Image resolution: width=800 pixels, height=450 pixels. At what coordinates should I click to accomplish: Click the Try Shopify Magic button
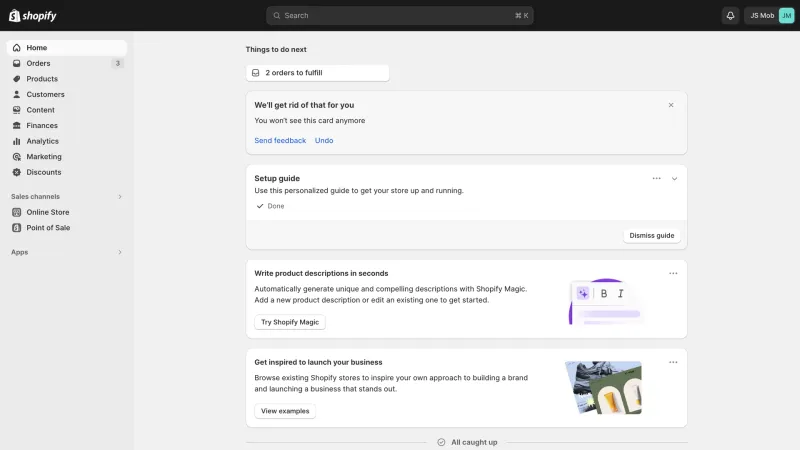(x=290, y=322)
